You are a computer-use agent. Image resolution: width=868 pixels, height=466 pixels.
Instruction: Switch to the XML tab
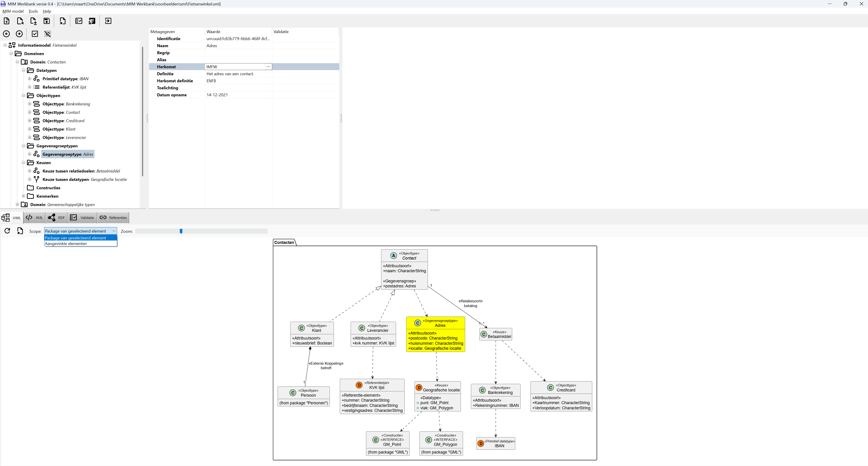(x=35, y=218)
